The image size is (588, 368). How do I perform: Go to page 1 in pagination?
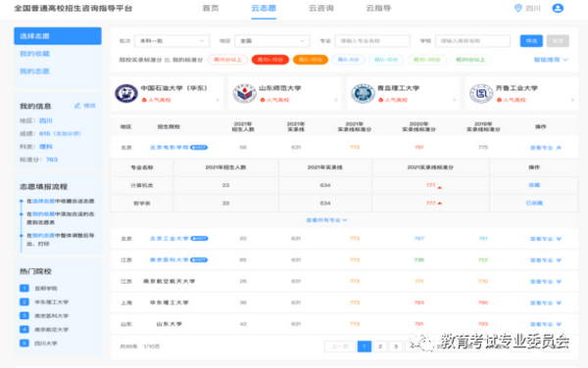point(365,346)
